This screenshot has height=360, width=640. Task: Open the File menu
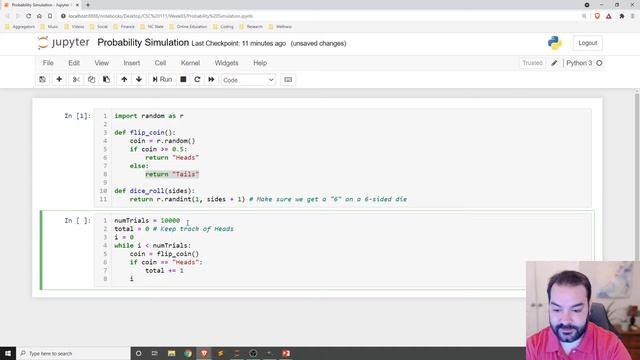[48, 63]
